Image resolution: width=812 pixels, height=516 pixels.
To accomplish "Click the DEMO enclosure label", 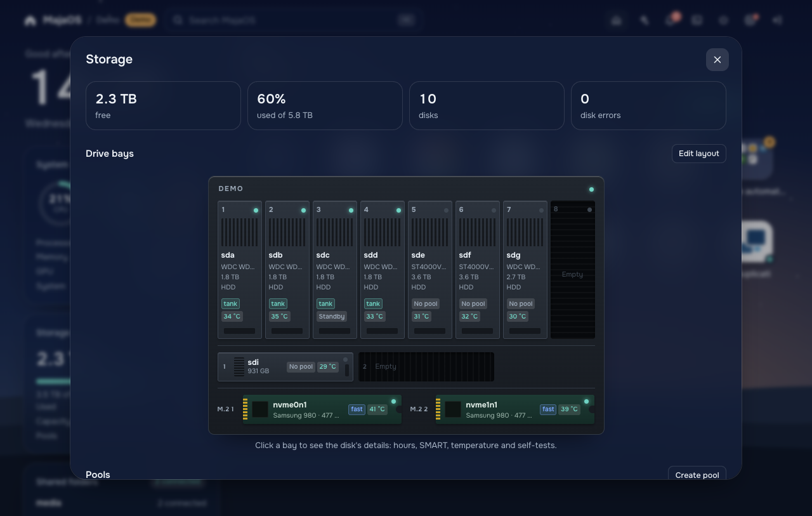I will point(231,189).
